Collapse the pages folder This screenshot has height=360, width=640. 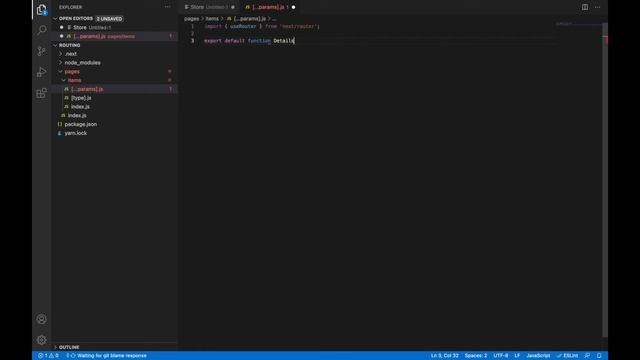point(72,71)
